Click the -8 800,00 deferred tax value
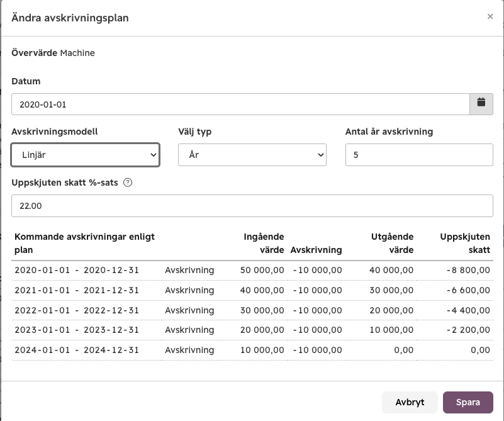 (x=468, y=270)
